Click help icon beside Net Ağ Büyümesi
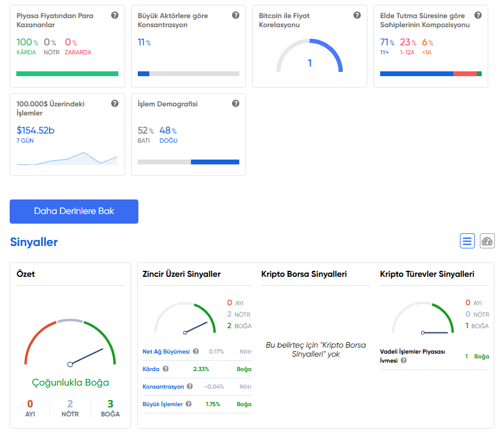Screen dimensions: 504x437 pyautogui.click(x=196, y=351)
